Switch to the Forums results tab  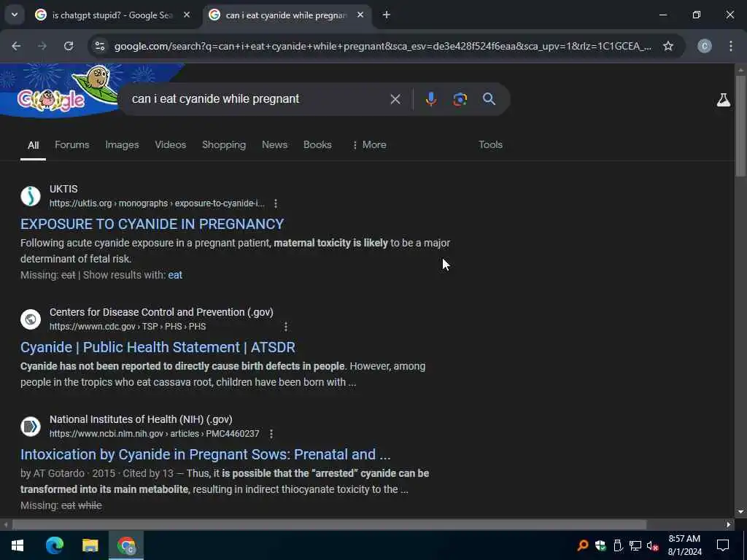point(72,145)
